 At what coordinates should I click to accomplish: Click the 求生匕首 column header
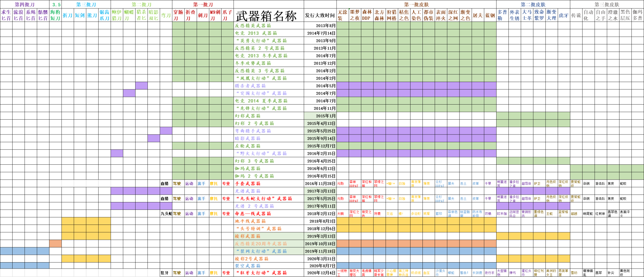[x=6, y=15]
